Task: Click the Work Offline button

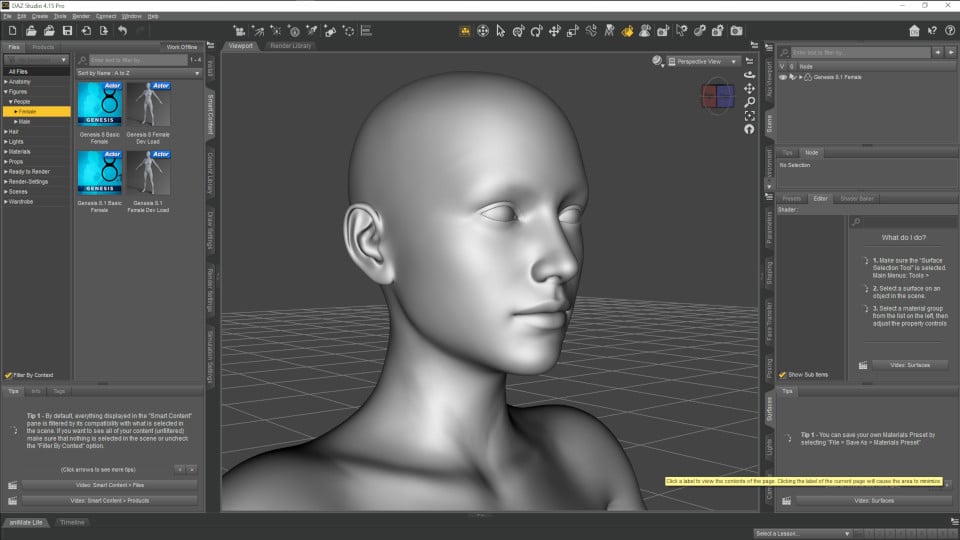Action: [x=181, y=47]
